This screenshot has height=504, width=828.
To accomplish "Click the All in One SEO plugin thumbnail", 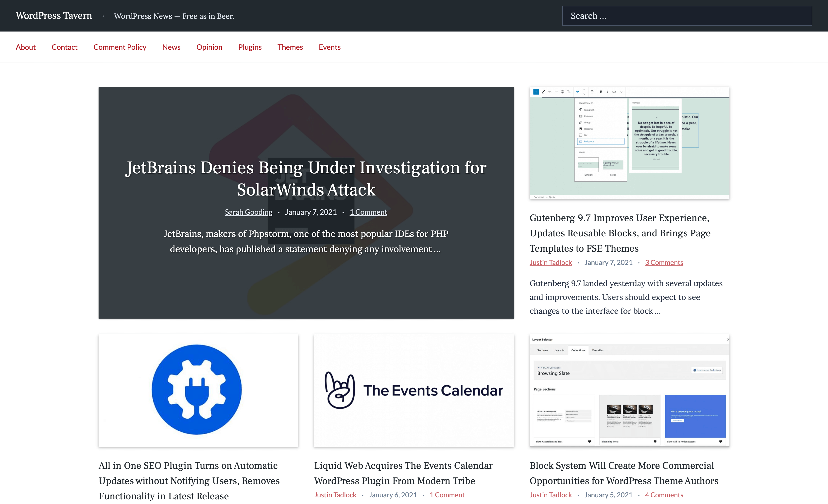I will point(198,390).
